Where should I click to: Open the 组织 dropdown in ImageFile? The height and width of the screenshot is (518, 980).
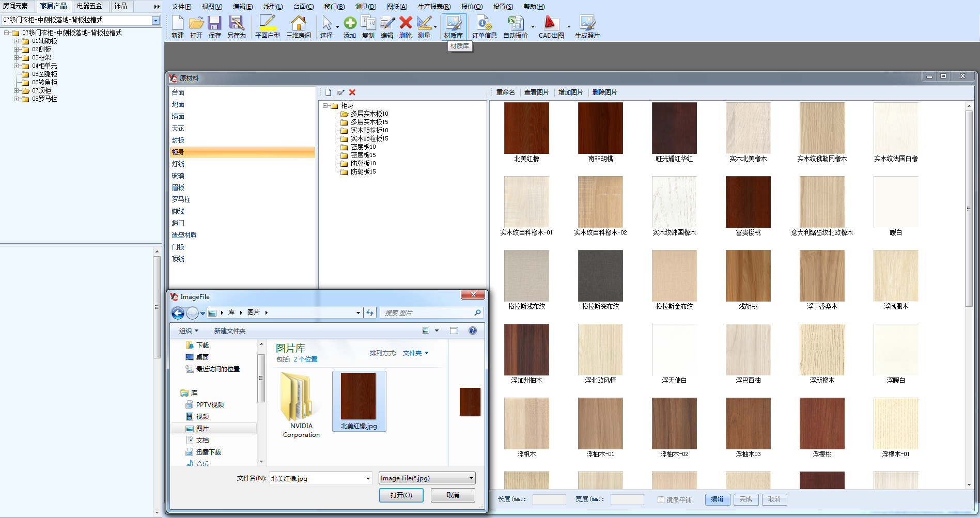pyautogui.click(x=189, y=331)
